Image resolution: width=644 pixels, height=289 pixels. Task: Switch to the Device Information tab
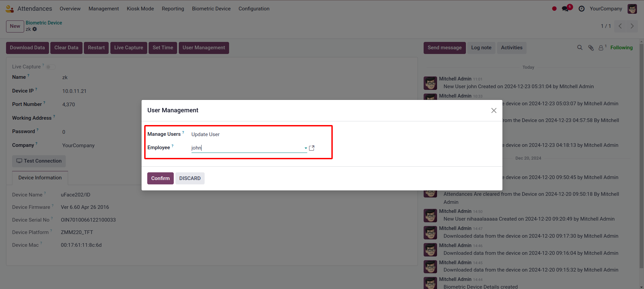(x=40, y=178)
